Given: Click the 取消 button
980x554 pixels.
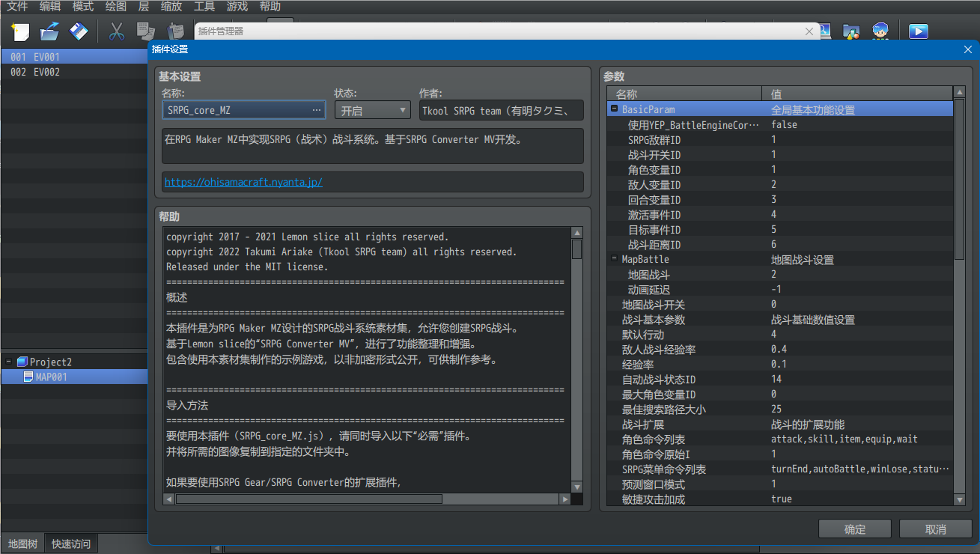Looking at the screenshot, I should [936, 529].
